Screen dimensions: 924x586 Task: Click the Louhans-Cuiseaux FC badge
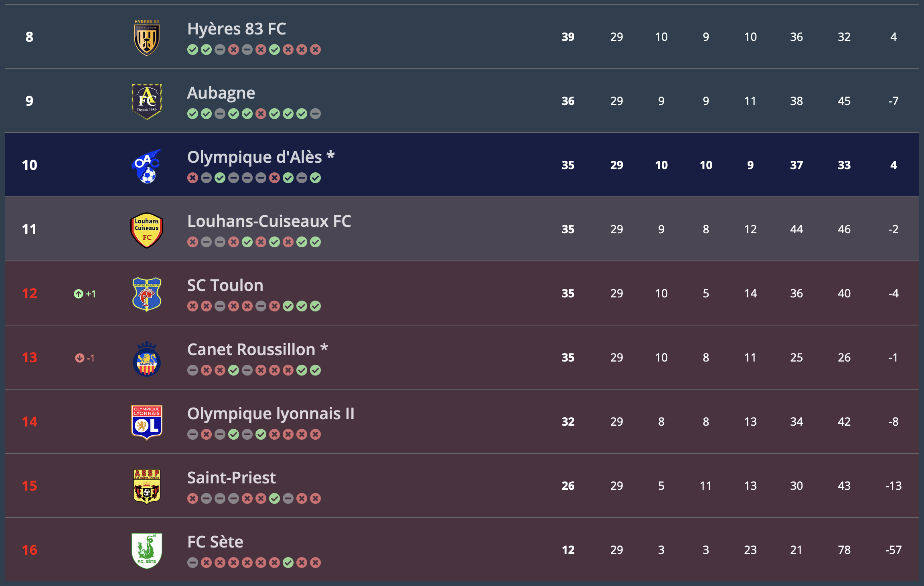[x=147, y=230]
